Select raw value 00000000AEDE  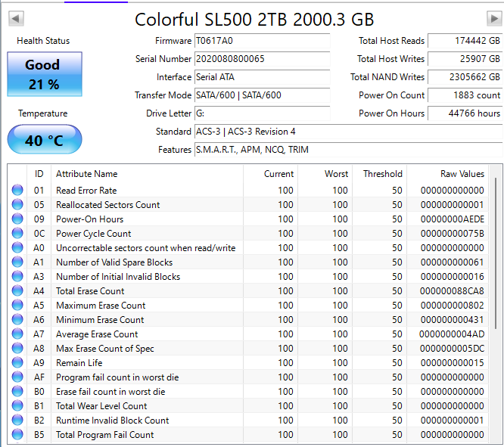click(453, 219)
